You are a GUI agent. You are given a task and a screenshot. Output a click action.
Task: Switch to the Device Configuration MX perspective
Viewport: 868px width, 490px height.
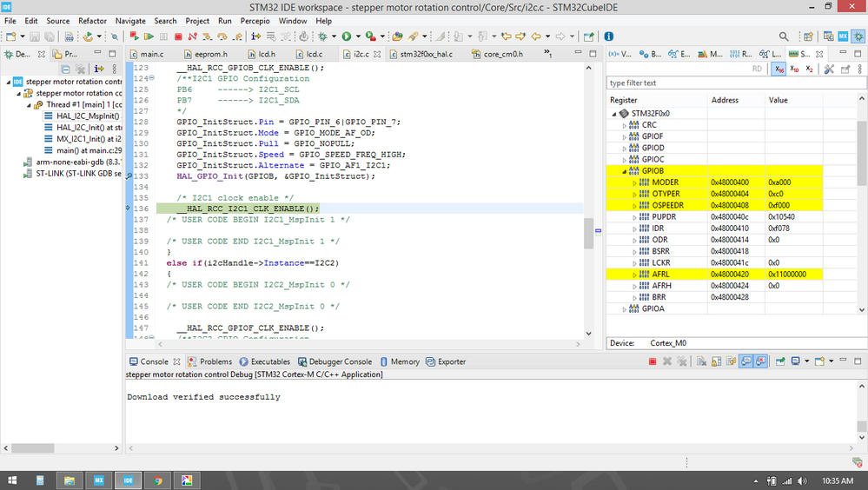(843, 36)
